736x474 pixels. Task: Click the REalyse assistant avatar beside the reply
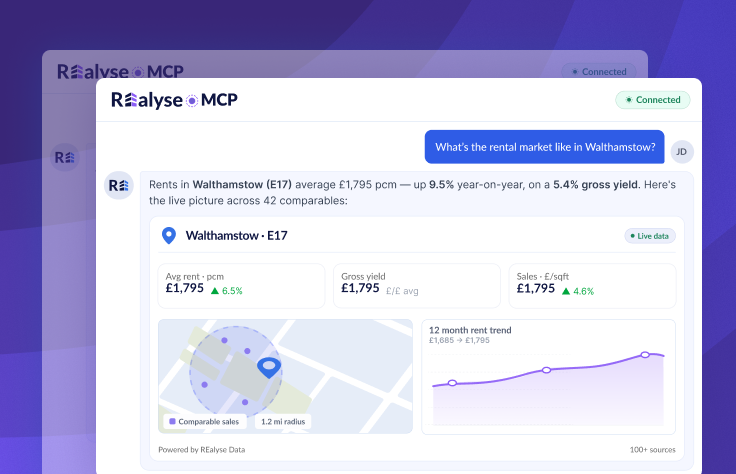pos(119,185)
